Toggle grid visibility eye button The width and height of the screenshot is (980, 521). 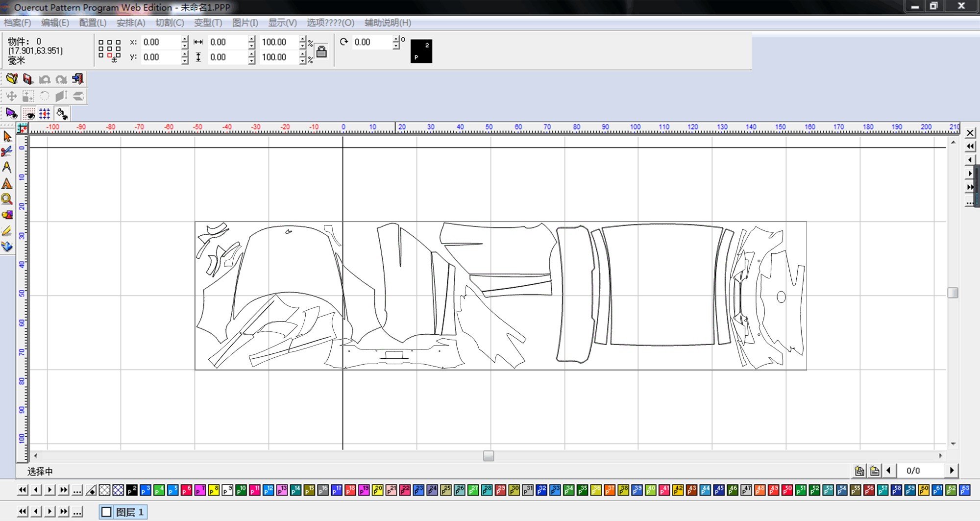tap(29, 114)
